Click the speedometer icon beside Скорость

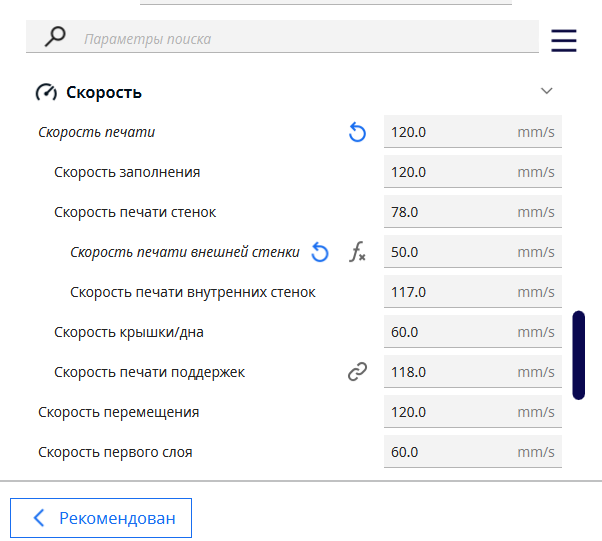tap(46, 92)
